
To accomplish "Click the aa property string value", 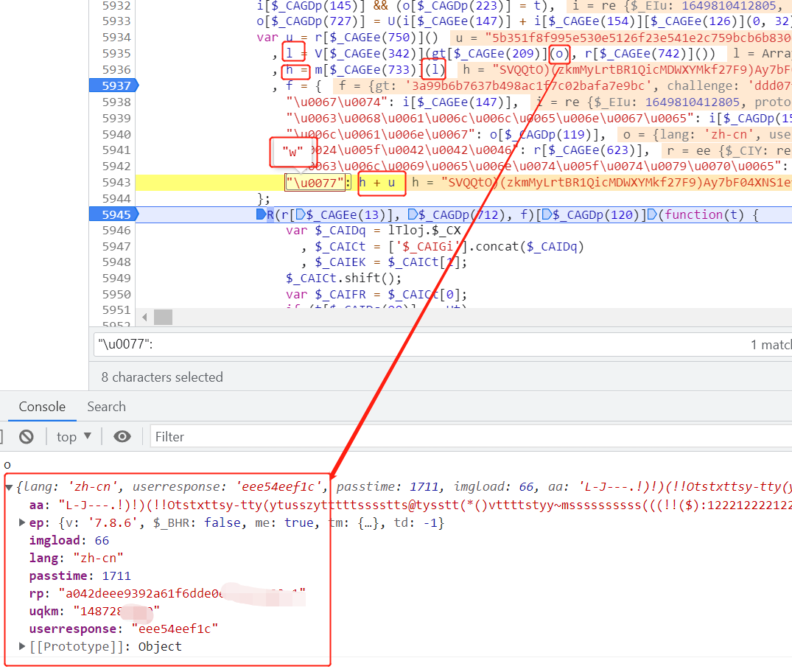I will pyautogui.click(x=425, y=505).
